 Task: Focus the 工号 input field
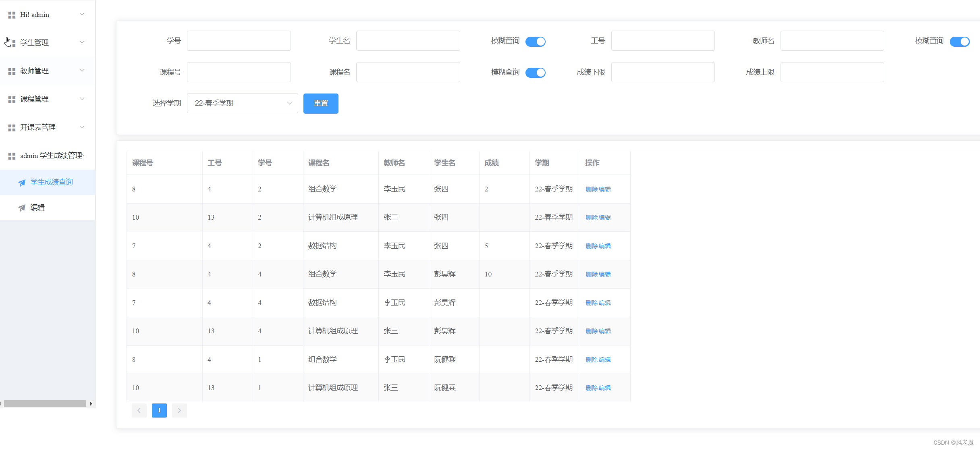click(x=663, y=41)
